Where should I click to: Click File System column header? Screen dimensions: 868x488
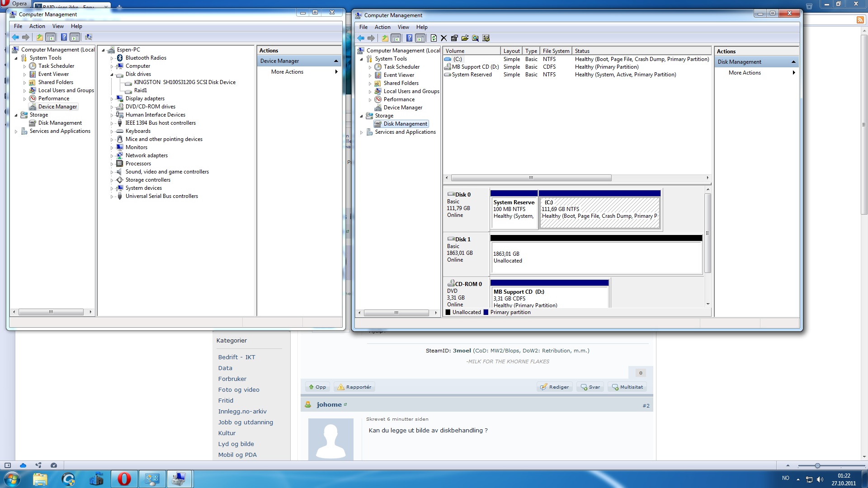pos(556,51)
